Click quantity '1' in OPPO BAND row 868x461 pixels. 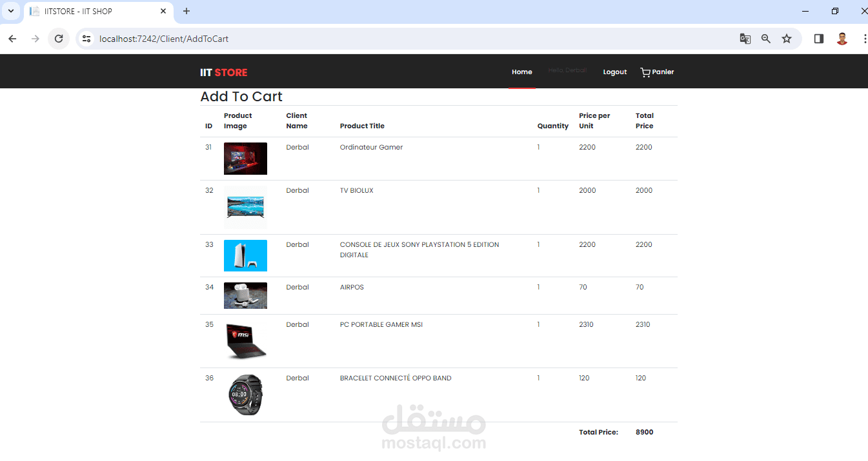(539, 378)
